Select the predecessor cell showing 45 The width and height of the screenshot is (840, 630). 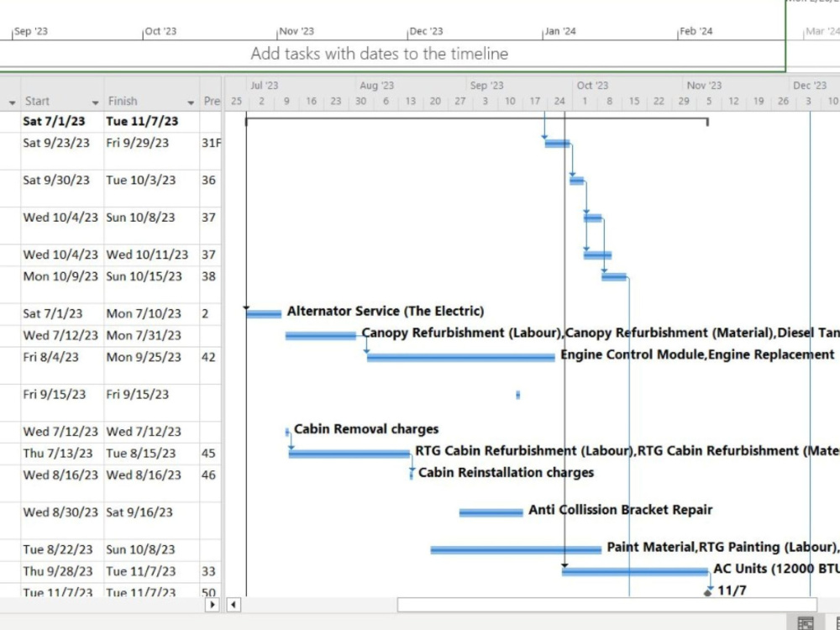[209, 454]
